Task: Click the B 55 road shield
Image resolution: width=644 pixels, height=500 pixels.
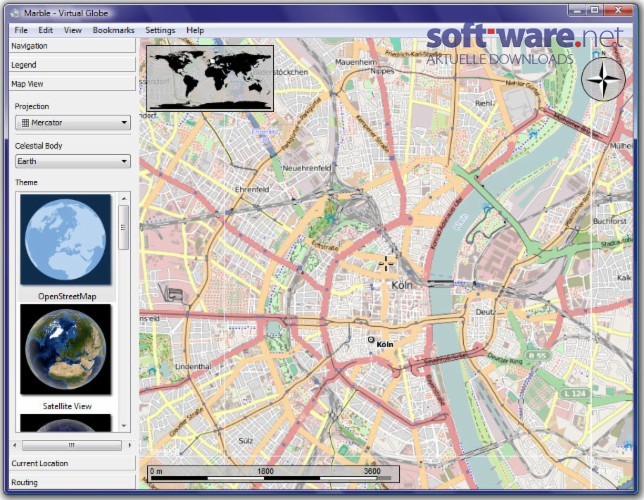Action: (537, 356)
